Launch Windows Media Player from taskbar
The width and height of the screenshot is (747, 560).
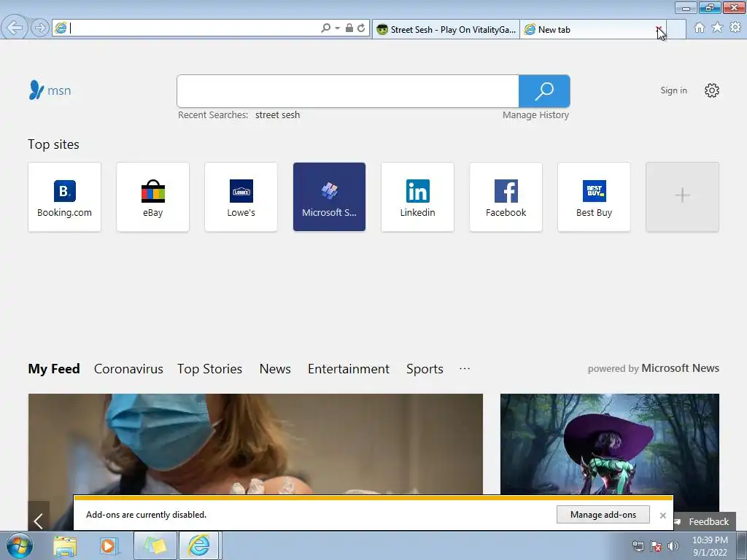click(109, 546)
